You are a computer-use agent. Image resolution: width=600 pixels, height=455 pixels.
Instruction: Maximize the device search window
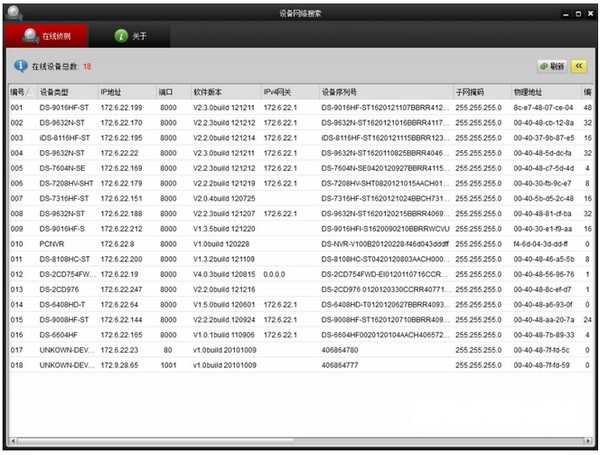coord(578,14)
